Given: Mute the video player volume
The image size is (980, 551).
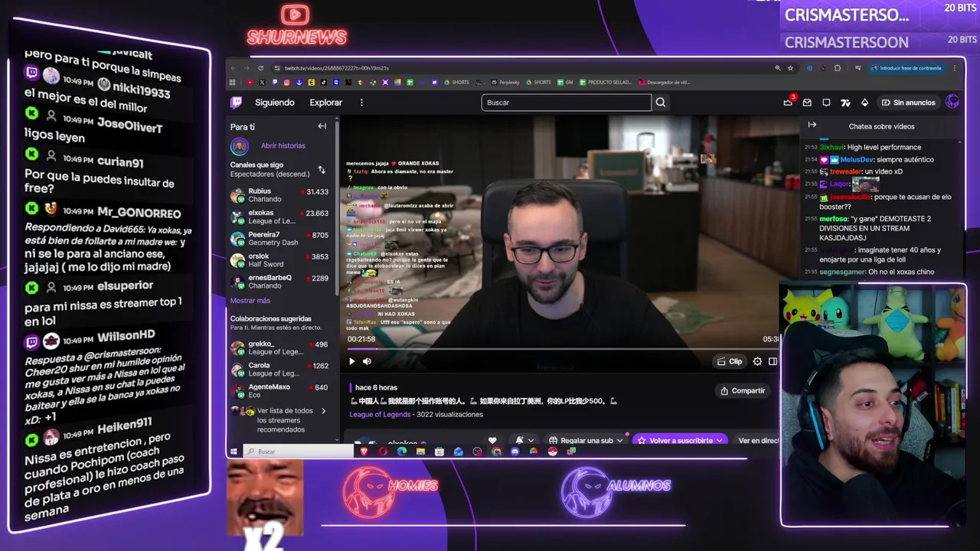Looking at the screenshot, I should click(x=367, y=361).
